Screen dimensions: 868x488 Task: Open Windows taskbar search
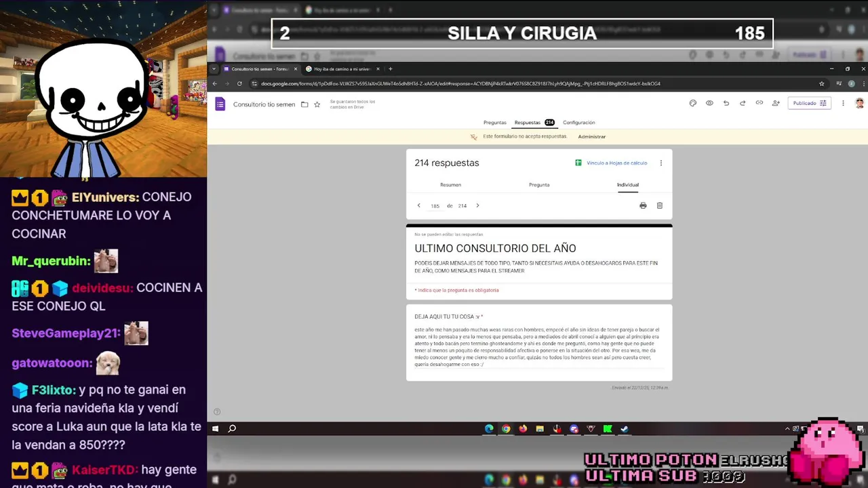(x=232, y=428)
